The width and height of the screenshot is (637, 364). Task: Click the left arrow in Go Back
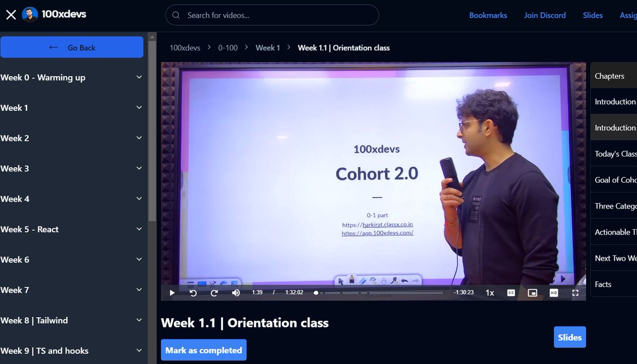pos(53,47)
